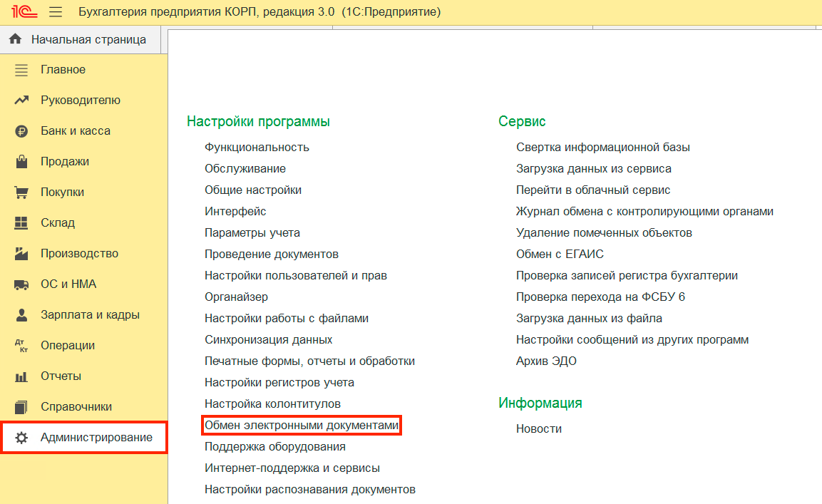Click the 1C logo icon
Screen dimensions: 822x504
tap(21, 12)
